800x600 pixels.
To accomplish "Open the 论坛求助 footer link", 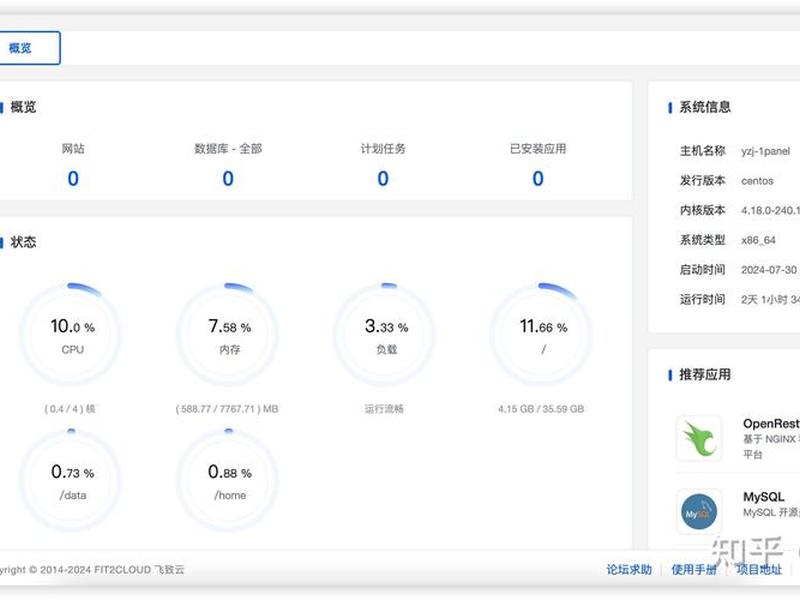I will [x=629, y=569].
